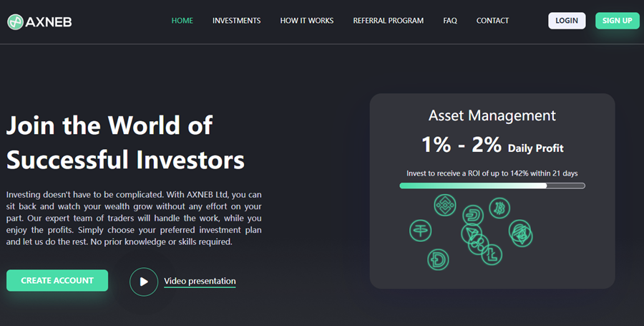The width and height of the screenshot is (644, 326).
Task: Select the Tron coin icon
Action: 471,233
